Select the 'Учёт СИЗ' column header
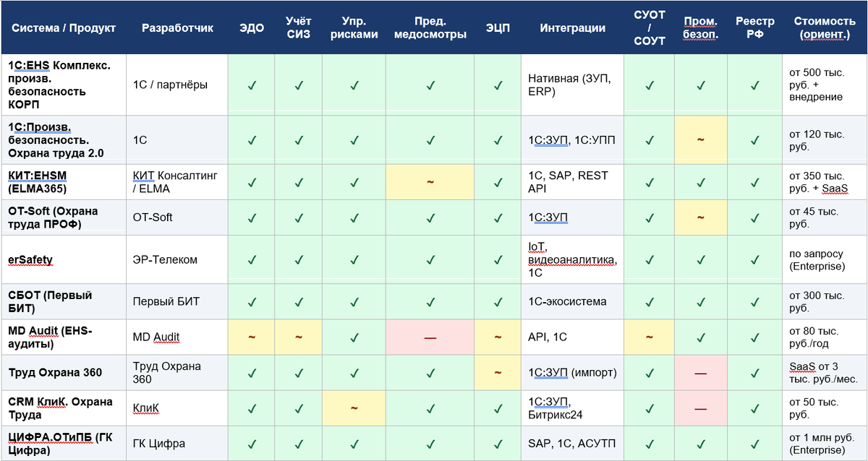Image resolution: width=868 pixels, height=461 pixels. click(x=299, y=28)
